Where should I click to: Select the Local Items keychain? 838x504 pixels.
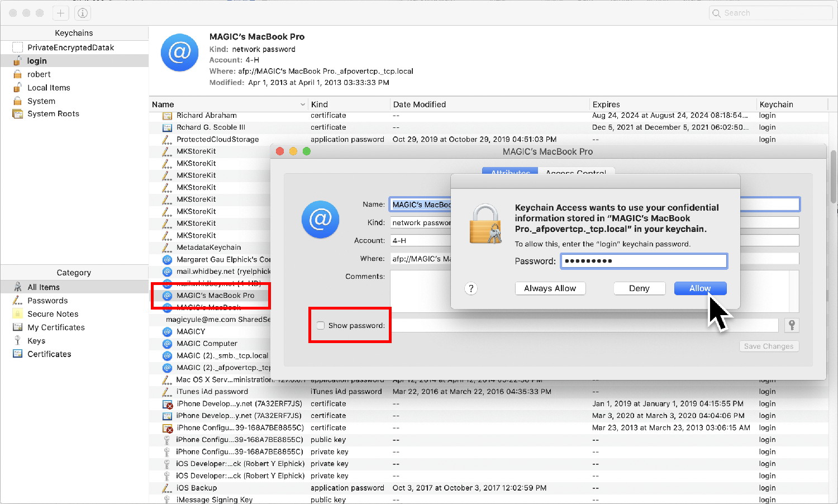74,88
